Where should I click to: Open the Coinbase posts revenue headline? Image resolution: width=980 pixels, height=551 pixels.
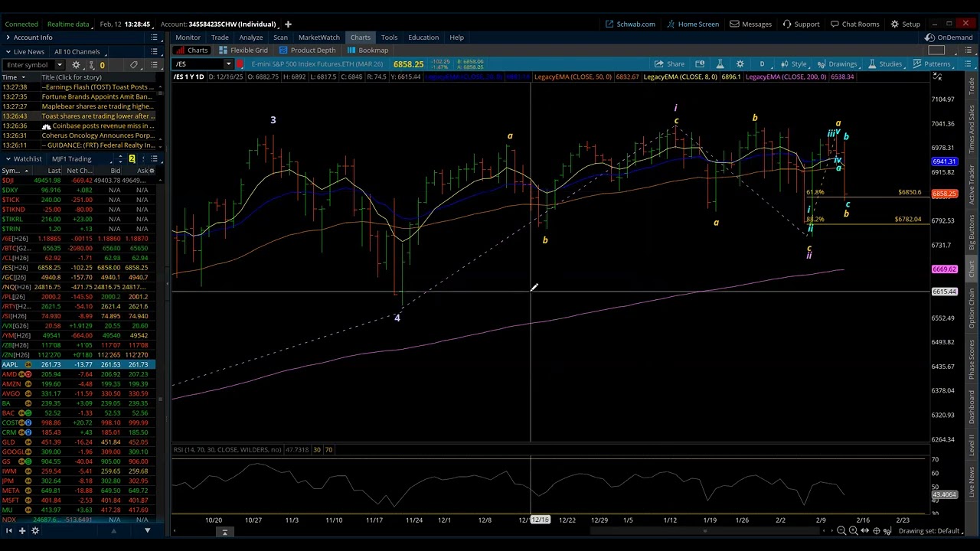coord(97,126)
